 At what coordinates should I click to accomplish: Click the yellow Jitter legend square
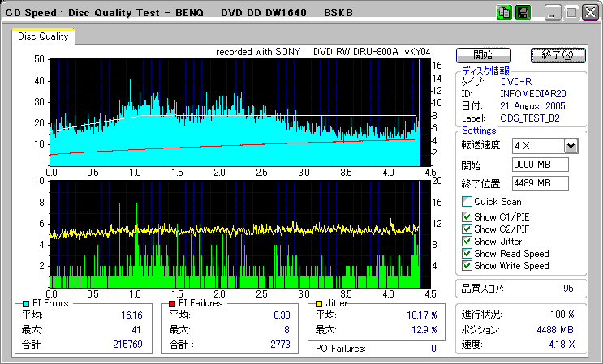click(x=319, y=303)
